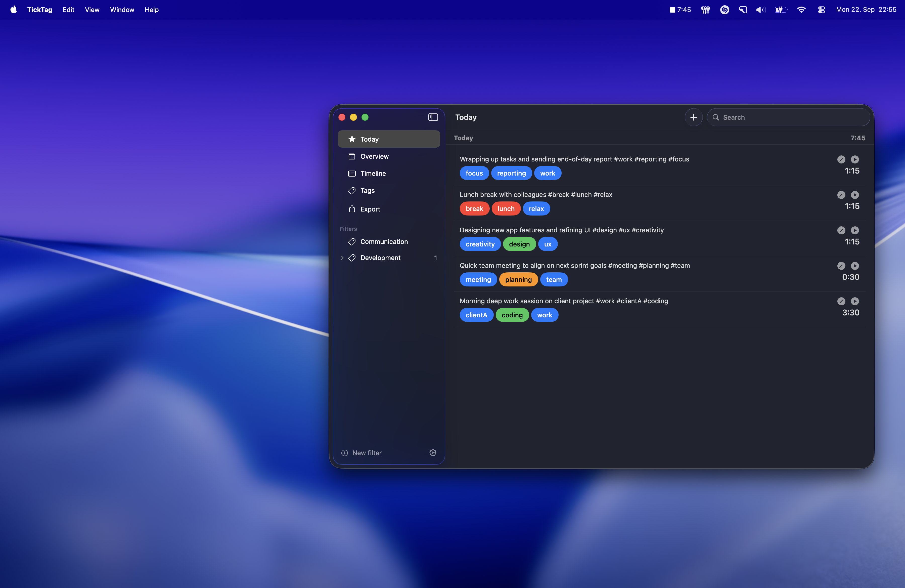Open the View menu
This screenshot has height=588, width=905.
(92, 10)
